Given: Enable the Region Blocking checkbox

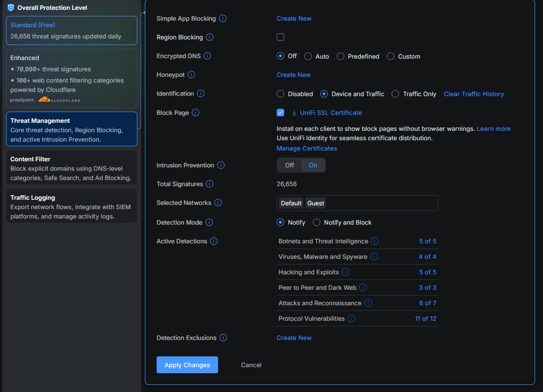Looking at the screenshot, I should (x=280, y=37).
